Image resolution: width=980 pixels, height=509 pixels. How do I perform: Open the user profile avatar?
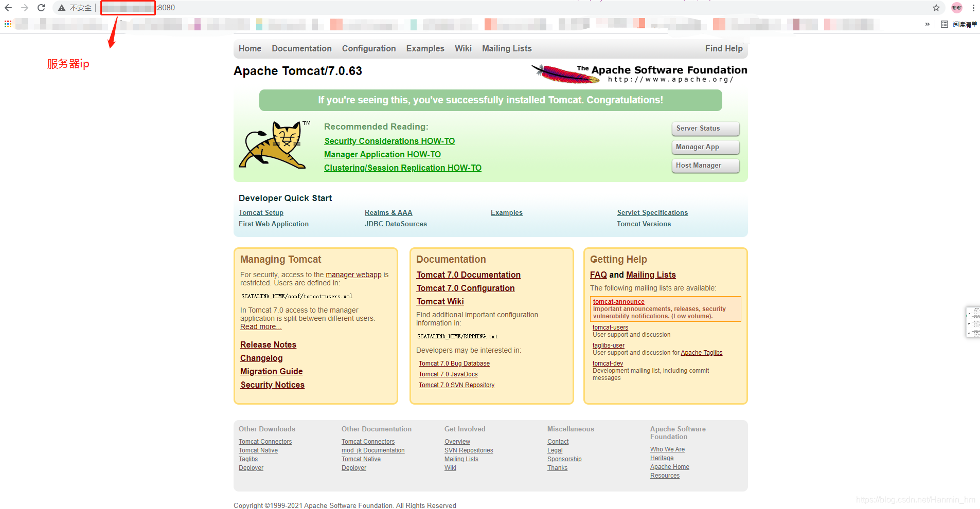(957, 8)
